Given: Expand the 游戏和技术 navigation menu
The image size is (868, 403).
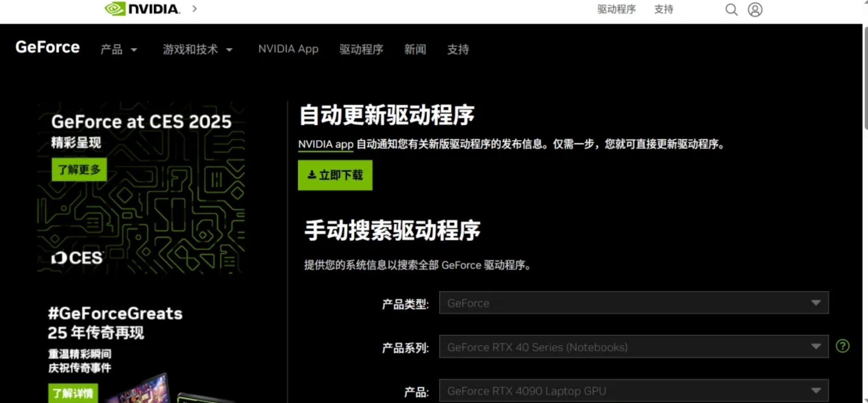Looking at the screenshot, I should [x=197, y=49].
